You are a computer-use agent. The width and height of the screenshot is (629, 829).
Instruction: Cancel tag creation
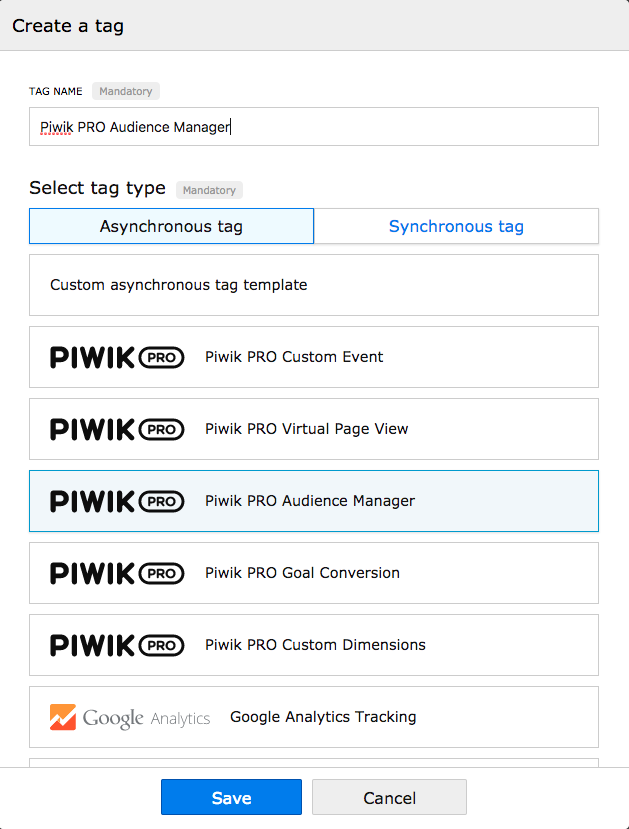tap(390, 797)
